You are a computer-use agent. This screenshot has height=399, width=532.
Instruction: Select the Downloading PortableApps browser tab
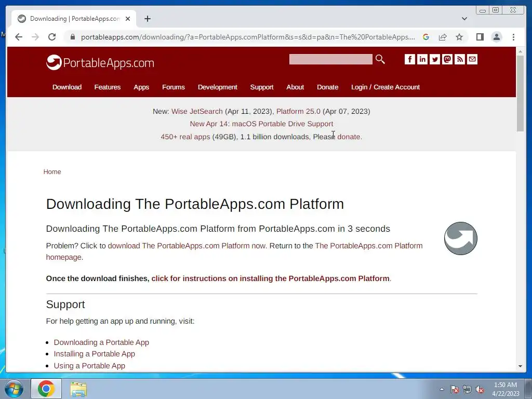click(x=74, y=19)
